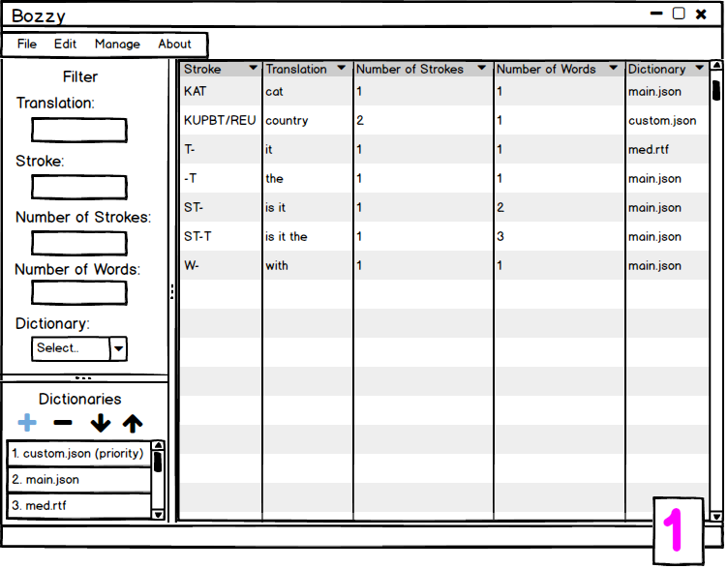
Task: Focus the Translation filter input field
Action: point(79,130)
